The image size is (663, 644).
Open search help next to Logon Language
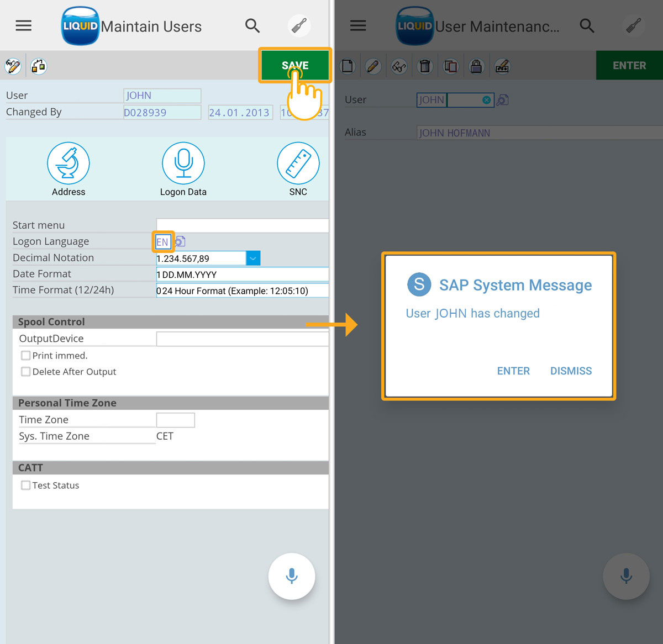[180, 241]
